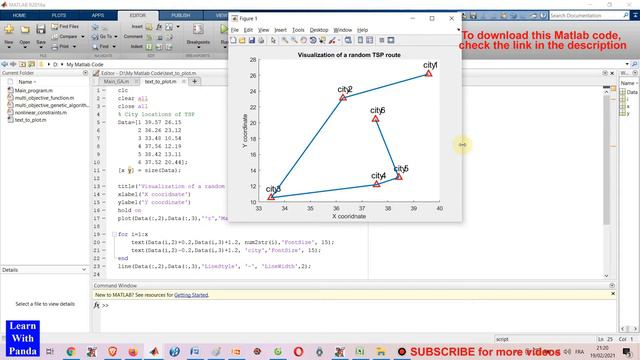Click the New file icon in the MATLAB ribbon
Screen dimensions: 640x360
click(x=9, y=29)
